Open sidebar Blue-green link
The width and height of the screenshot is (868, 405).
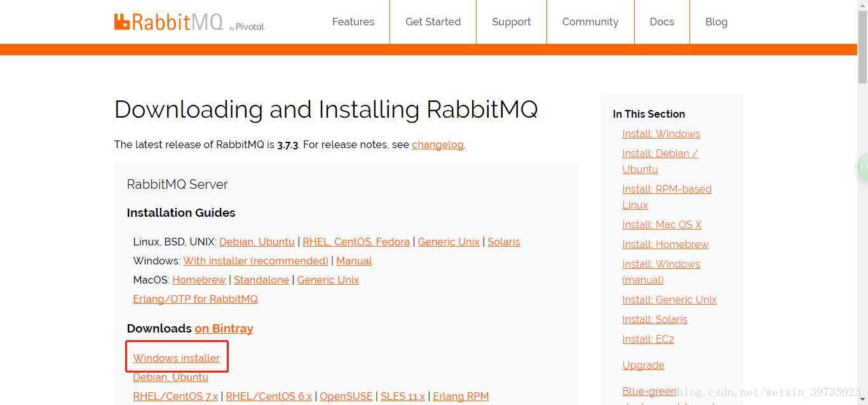pyautogui.click(x=649, y=391)
